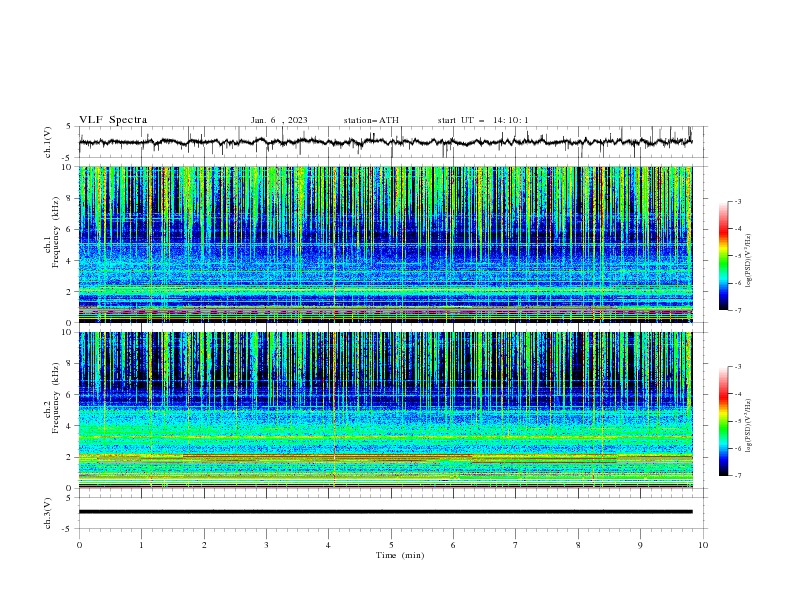Click the "-3" tick on ch.1 color bar

coord(737,201)
